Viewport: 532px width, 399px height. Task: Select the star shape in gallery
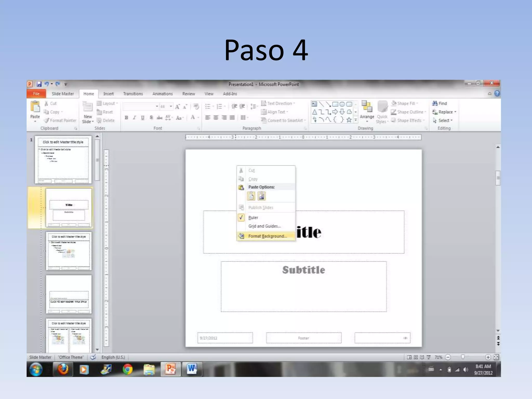click(349, 120)
